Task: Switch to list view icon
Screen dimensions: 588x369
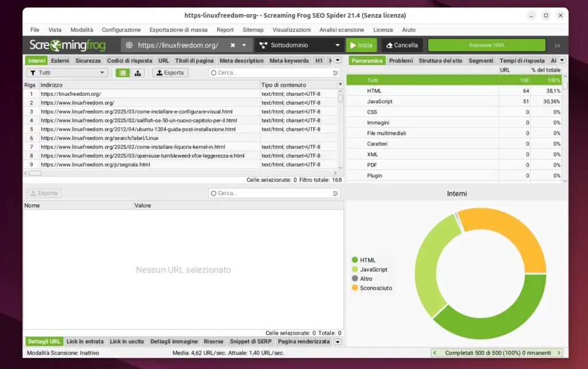Action: (122, 73)
